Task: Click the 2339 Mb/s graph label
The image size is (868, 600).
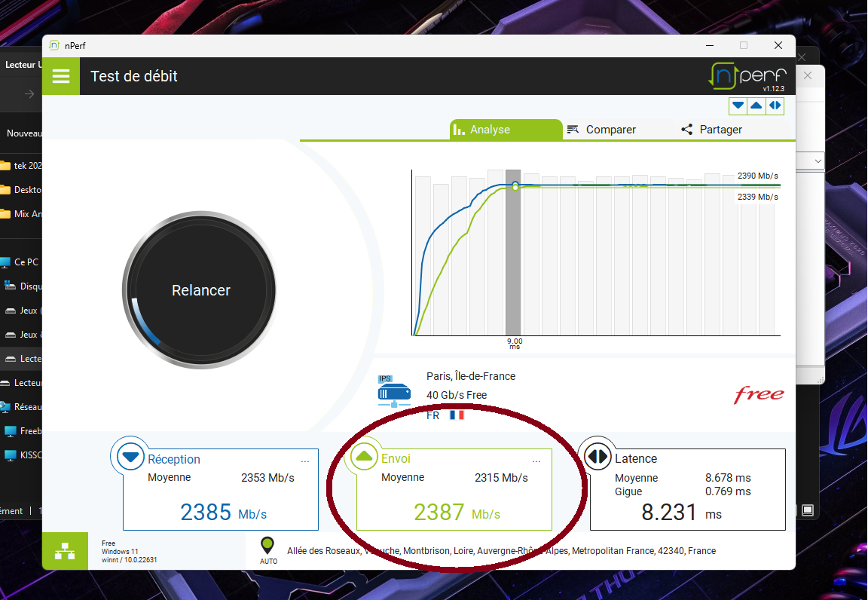Action: (x=757, y=197)
